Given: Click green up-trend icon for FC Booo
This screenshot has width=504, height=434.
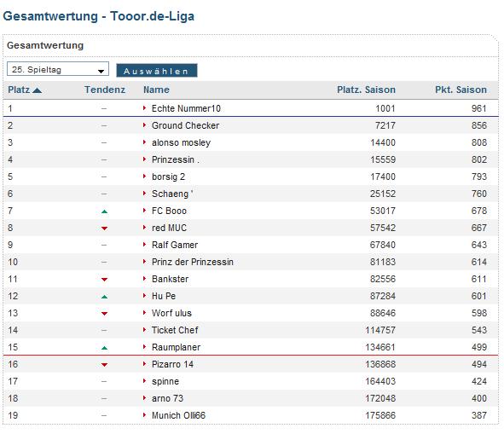Looking at the screenshot, I should click(x=104, y=211).
